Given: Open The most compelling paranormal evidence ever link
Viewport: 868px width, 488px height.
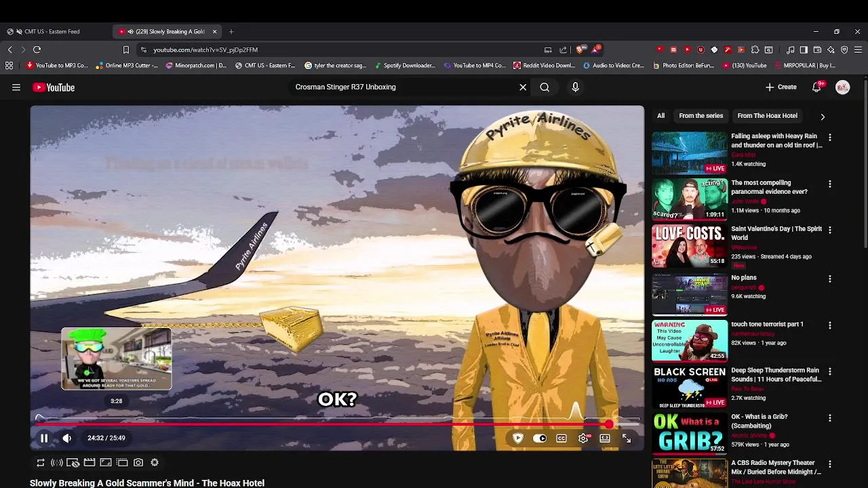Looking at the screenshot, I should [x=770, y=187].
